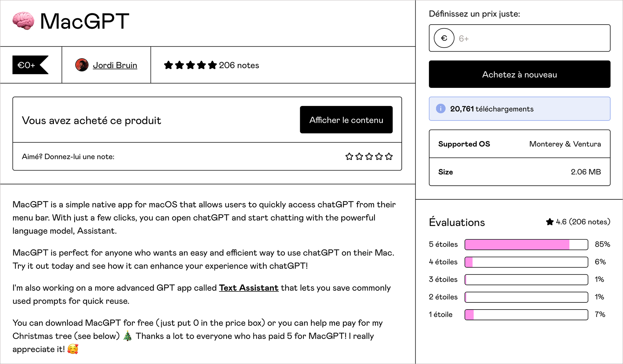Click the 4 étoiles rating bar
This screenshot has width=623, height=364.
[x=526, y=262]
